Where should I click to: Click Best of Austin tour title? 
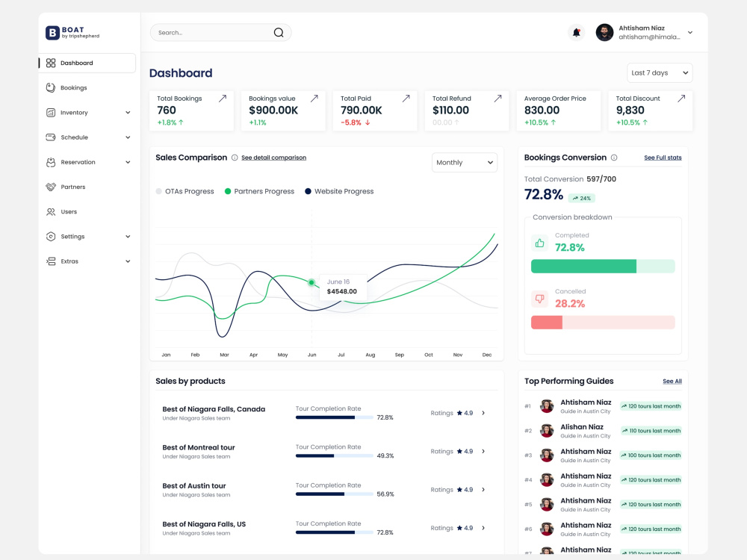(194, 486)
